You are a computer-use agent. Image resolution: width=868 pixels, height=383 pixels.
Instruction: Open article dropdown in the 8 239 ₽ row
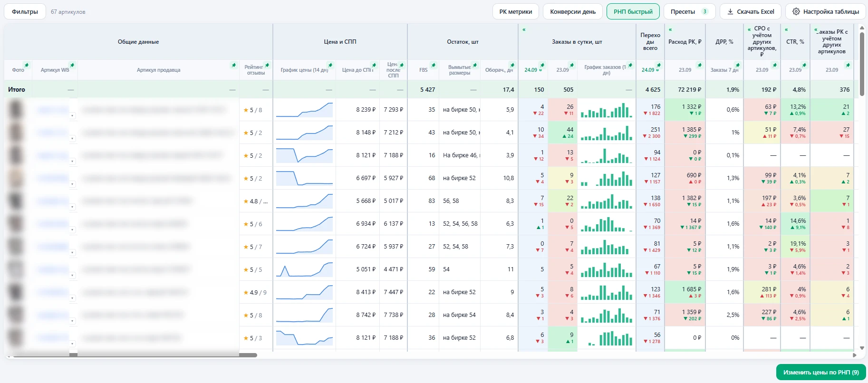72,115
